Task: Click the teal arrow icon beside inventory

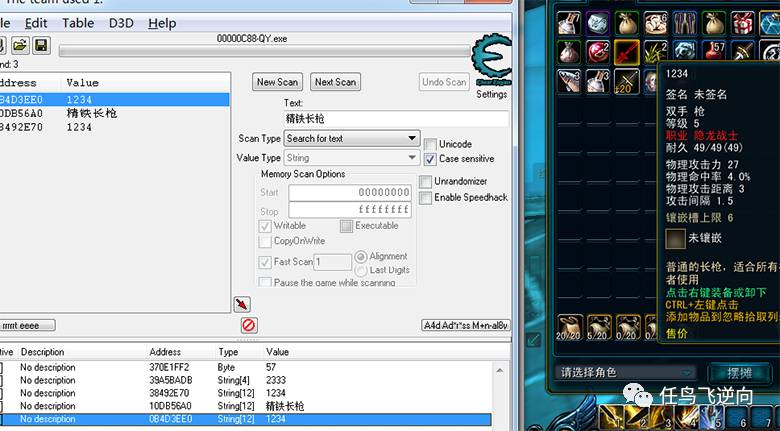Action: [534, 340]
